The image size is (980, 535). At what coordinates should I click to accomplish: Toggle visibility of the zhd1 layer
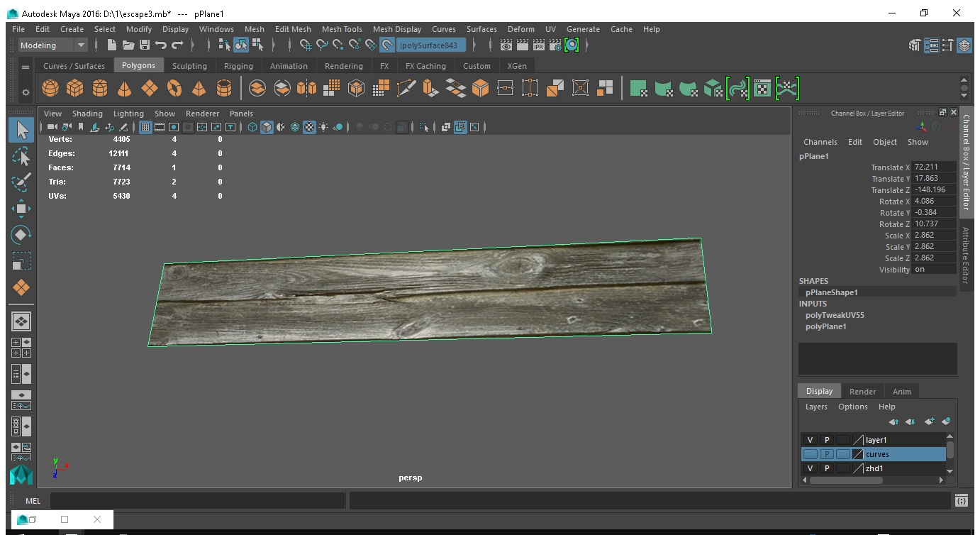tap(811, 468)
